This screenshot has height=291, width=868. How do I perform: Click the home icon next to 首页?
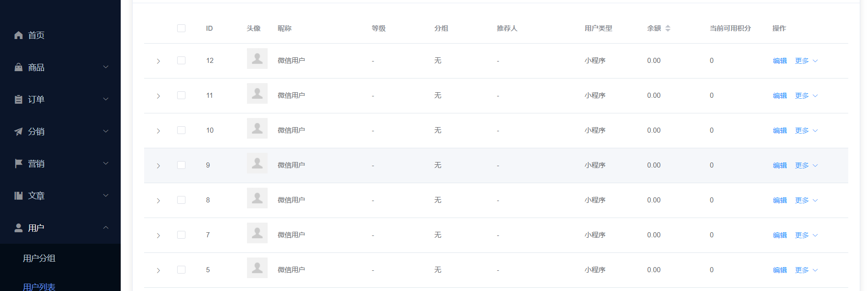point(18,35)
